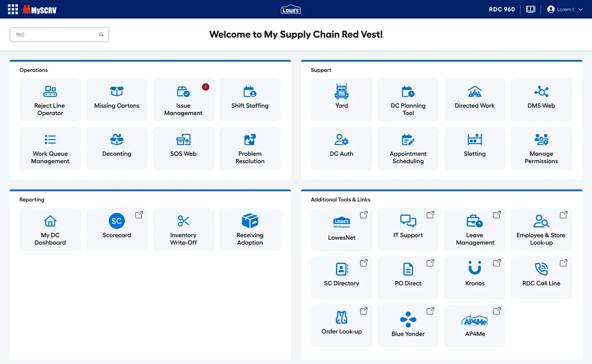The image size is (592, 364).
Task: Click the Support section heading
Action: click(321, 70)
